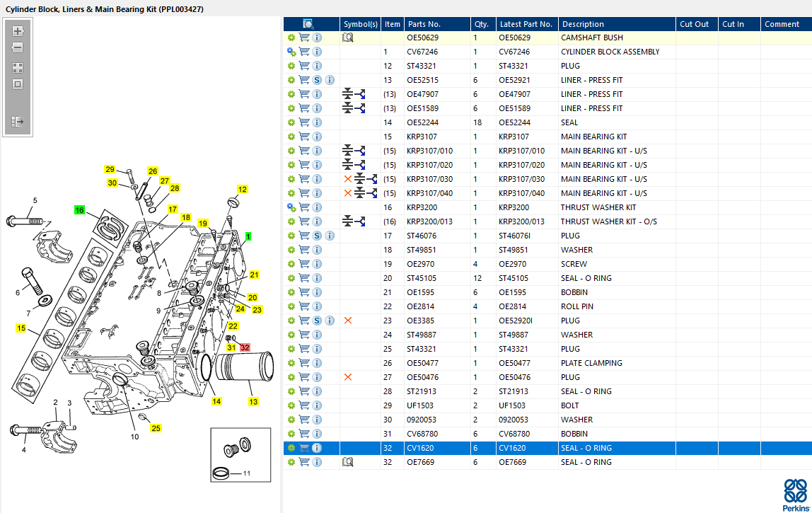This screenshot has width=812, height=513.
Task: Click the option symbol for KRP3200/013 row
Action: [354, 221]
